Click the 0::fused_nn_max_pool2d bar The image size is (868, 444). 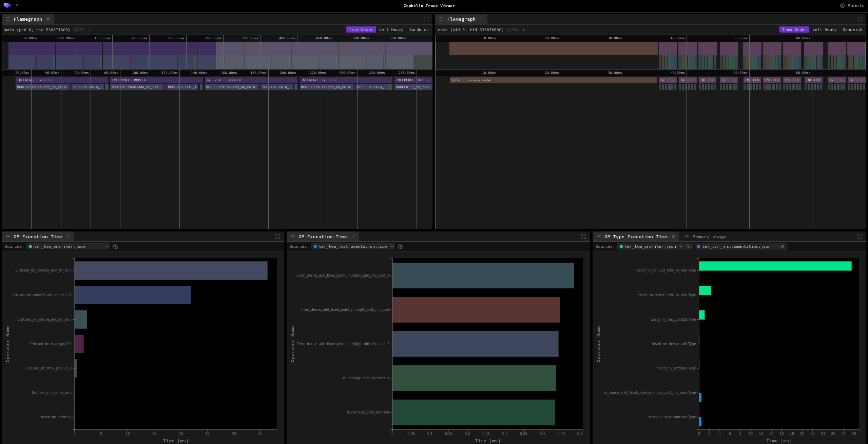(79, 344)
